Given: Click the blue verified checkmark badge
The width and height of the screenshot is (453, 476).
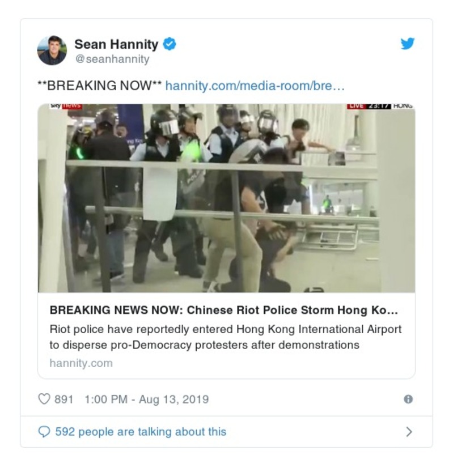Looking at the screenshot, I should tap(170, 44).
